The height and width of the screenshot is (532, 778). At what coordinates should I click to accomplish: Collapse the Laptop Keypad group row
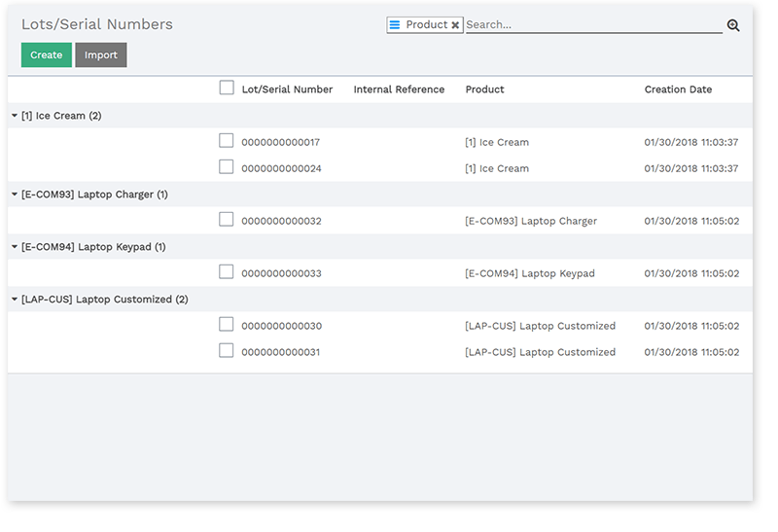coord(92,247)
